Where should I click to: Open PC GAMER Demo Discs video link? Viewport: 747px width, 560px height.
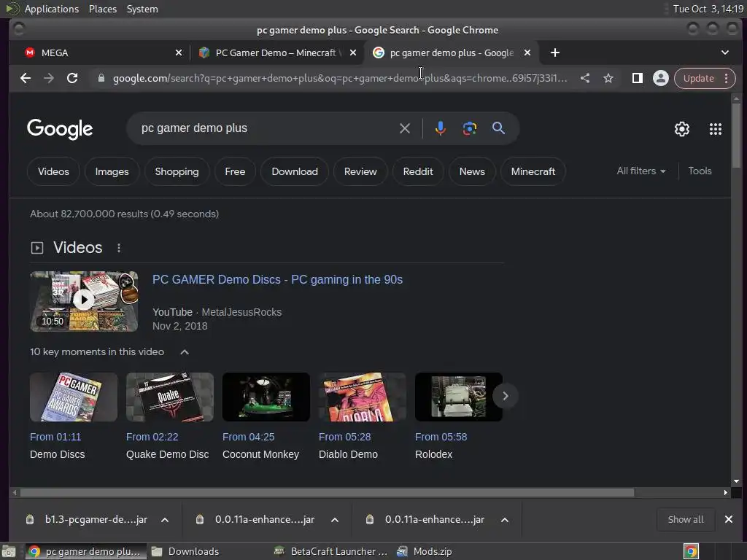tap(277, 279)
